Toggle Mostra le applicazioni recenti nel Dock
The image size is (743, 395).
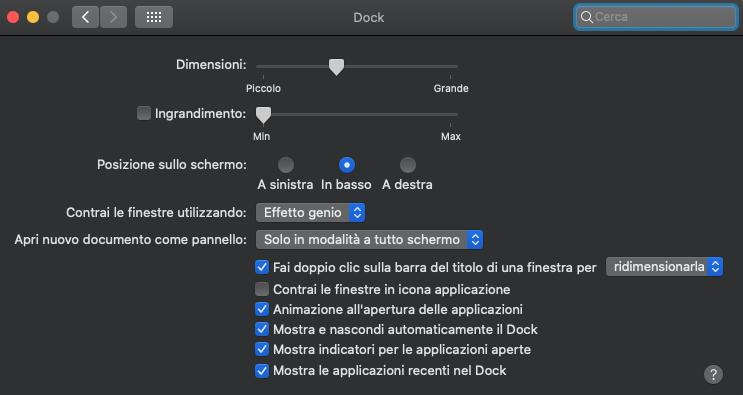click(x=262, y=370)
